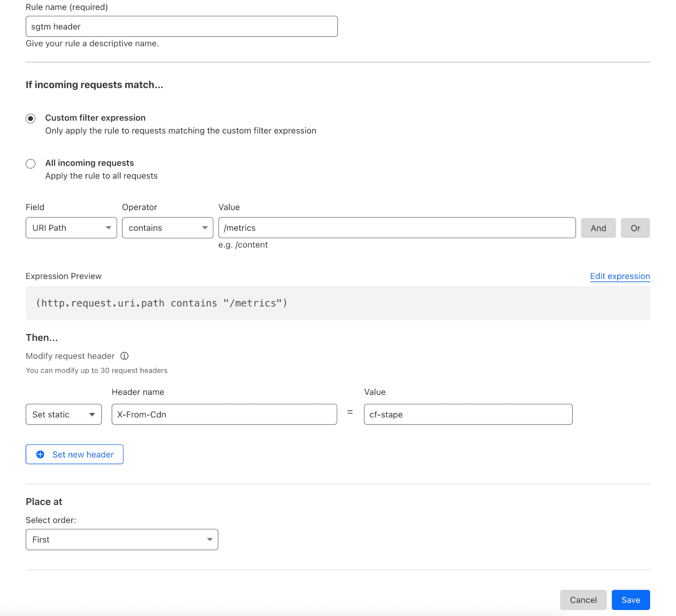
Task: Show info about Modify request header
Action: click(125, 356)
